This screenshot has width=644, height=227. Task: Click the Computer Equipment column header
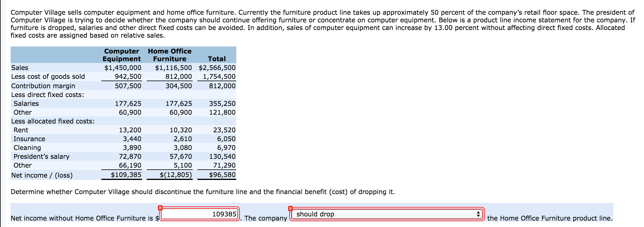point(122,55)
